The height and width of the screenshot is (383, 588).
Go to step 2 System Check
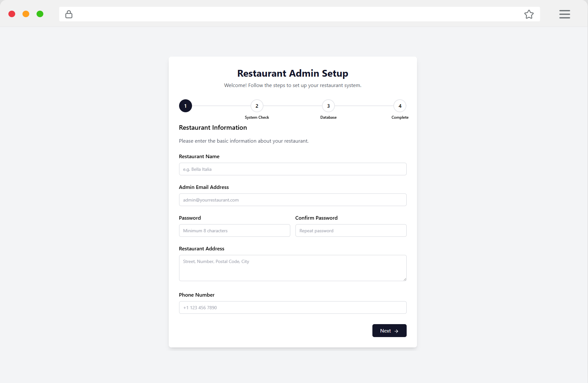(257, 106)
